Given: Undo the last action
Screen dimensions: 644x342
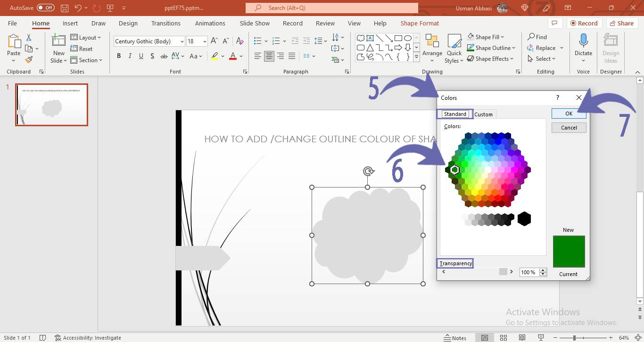Looking at the screenshot, I should click(x=78, y=8).
